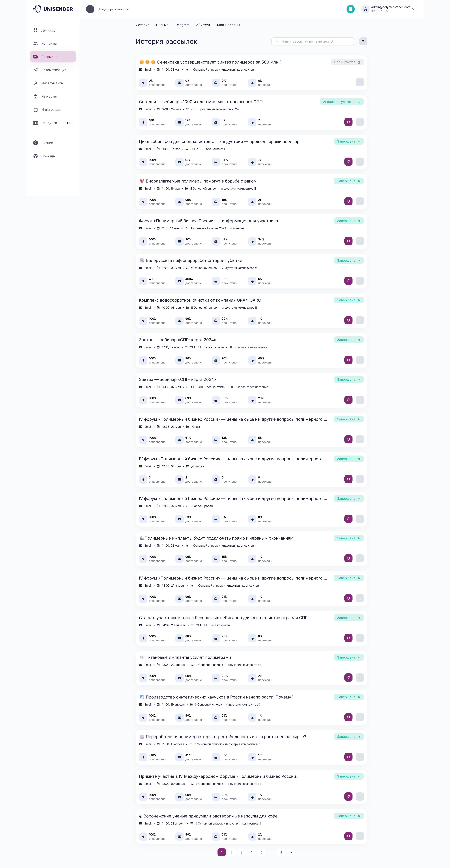
Task: Repeat the «Биоразлагаемые полимеры» campaign via refresh icon
Action: click(348, 201)
